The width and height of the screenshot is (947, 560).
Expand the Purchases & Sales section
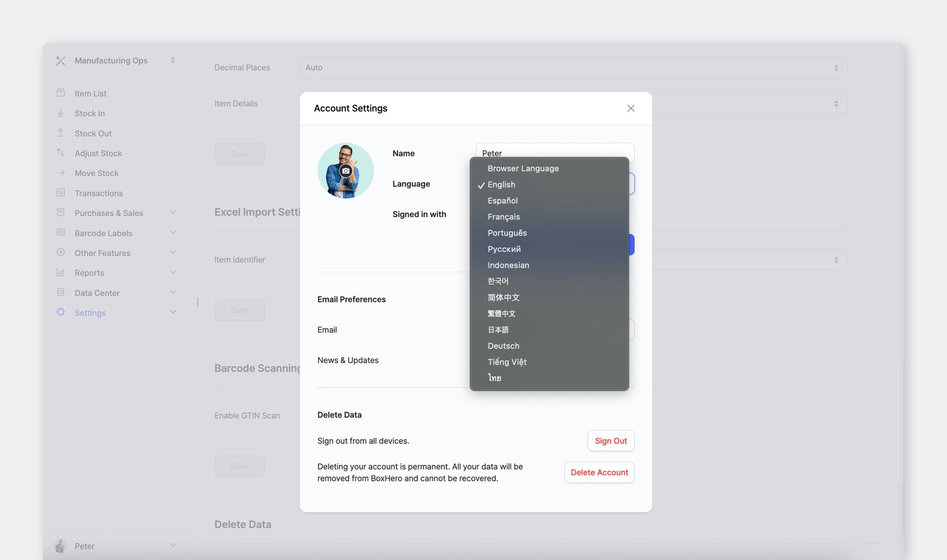[x=173, y=213]
